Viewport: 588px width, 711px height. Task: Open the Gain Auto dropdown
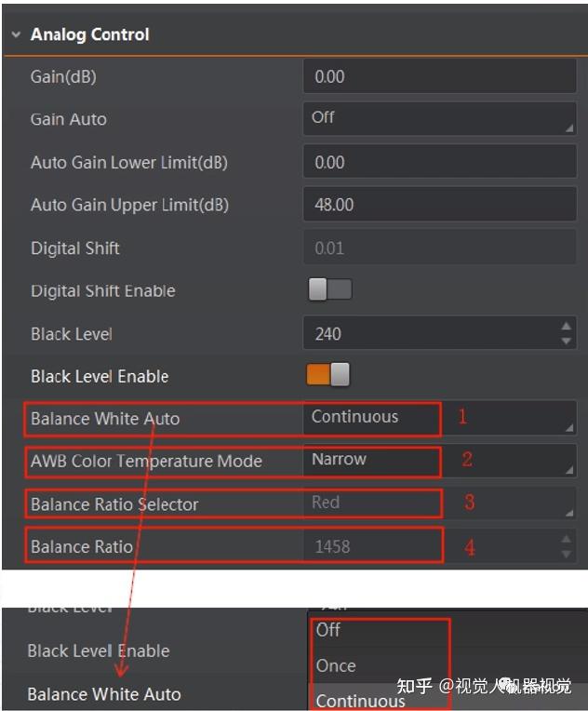click(x=439, y=119)
